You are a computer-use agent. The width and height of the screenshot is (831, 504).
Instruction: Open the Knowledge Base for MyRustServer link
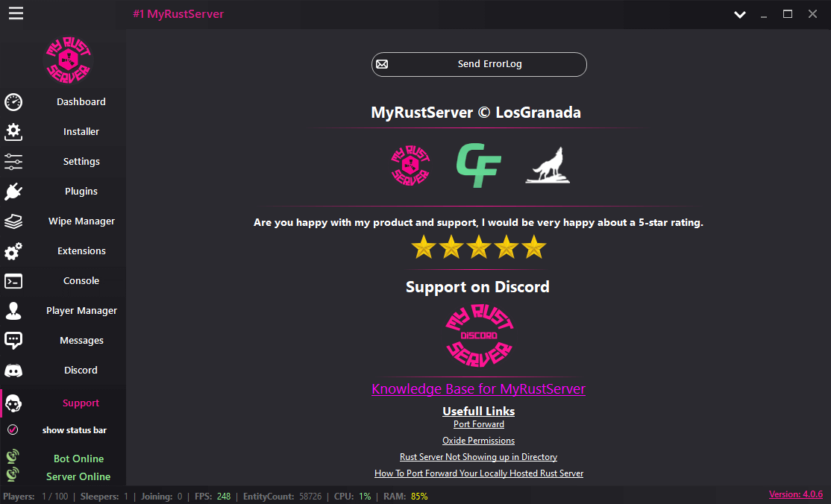pyautogui.click(x=478, y=388)
